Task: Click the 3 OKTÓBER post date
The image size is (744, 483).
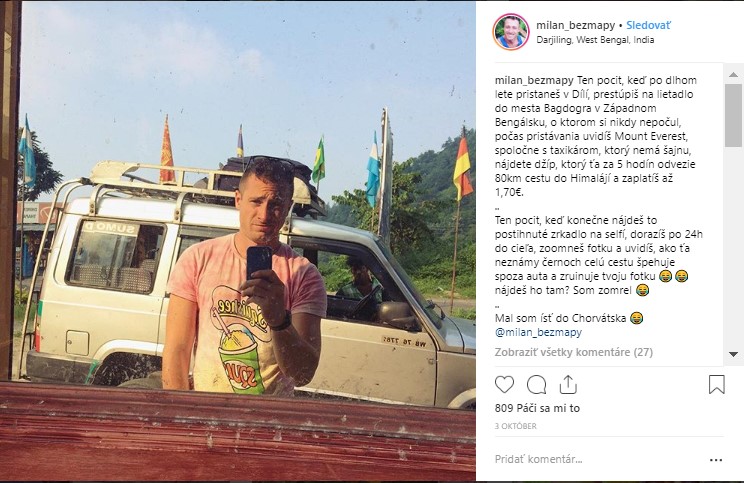Action: pyautogui.click(x=516, y=426)
